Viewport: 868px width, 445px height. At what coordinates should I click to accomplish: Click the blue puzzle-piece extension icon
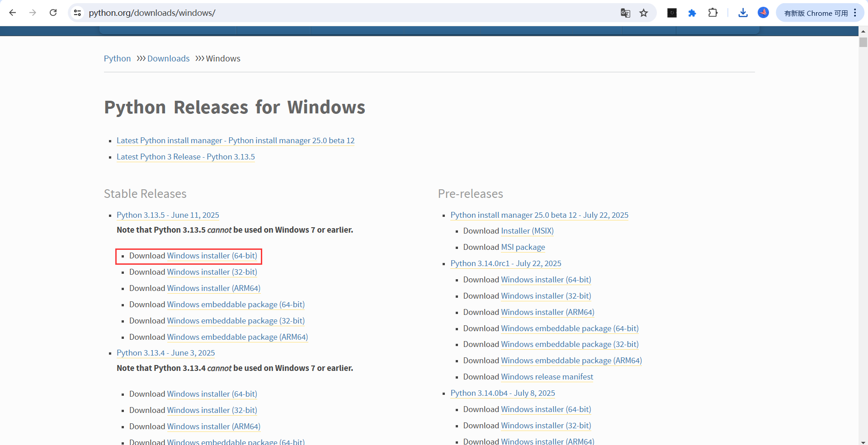click(x=692, y=13)
